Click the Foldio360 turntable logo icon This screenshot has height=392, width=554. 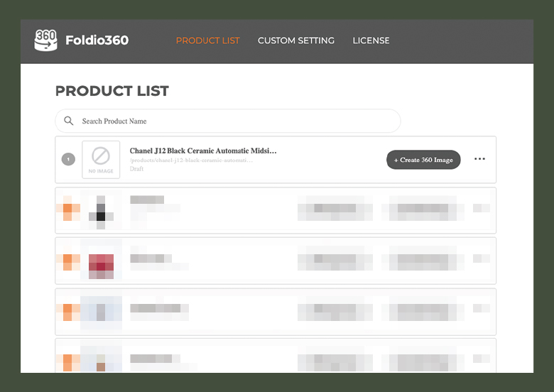click(45, 40)
